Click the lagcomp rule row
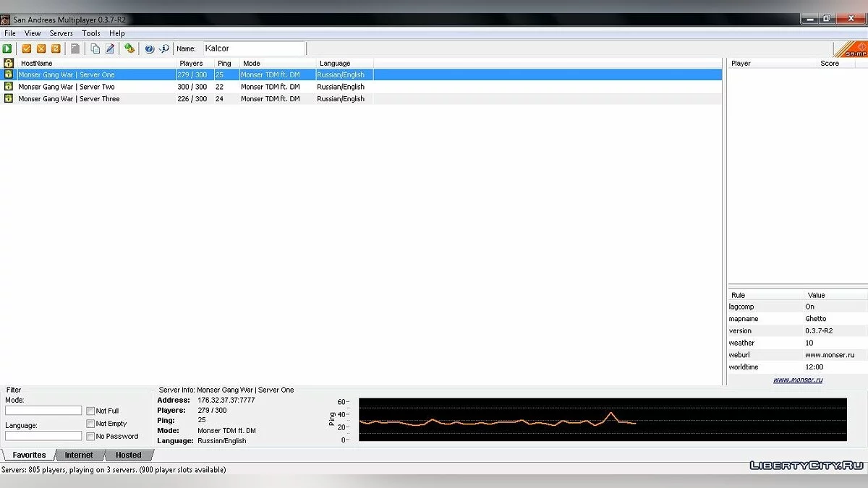 tap(798, 307)
